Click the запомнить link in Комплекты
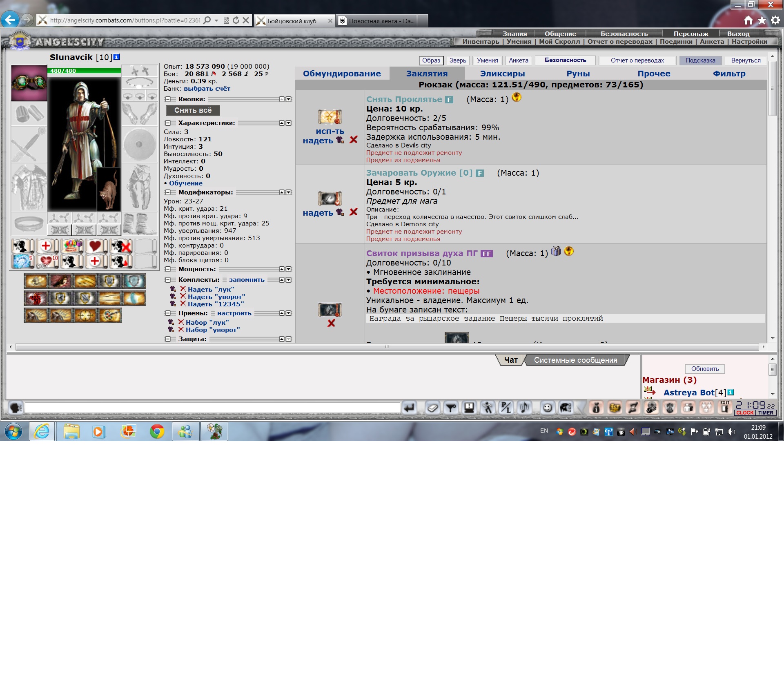 point(247,280)
